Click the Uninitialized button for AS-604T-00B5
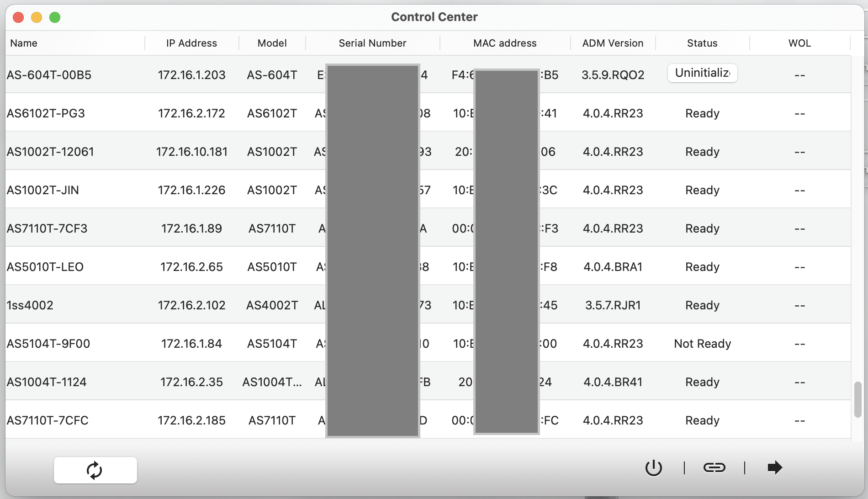868x499 pixels. tap(702, 73)
